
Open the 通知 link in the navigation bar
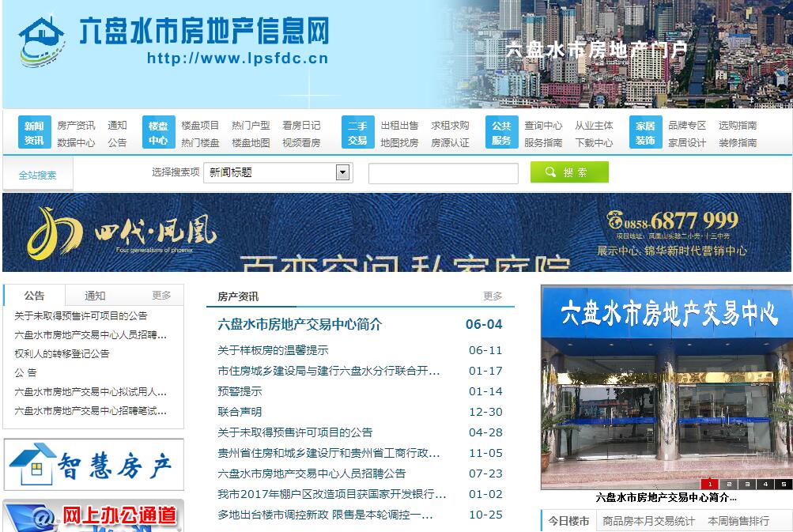pyautogui.click(x=117, y=126)
